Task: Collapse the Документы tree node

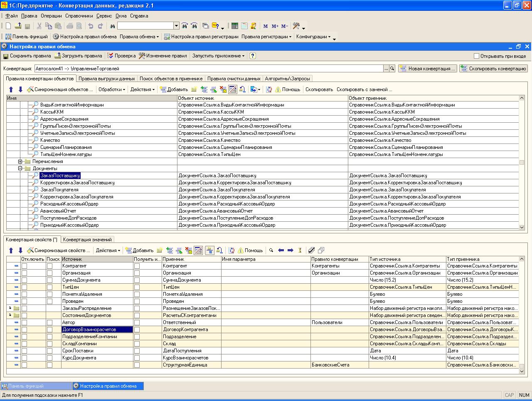Action: click(20, 168)
